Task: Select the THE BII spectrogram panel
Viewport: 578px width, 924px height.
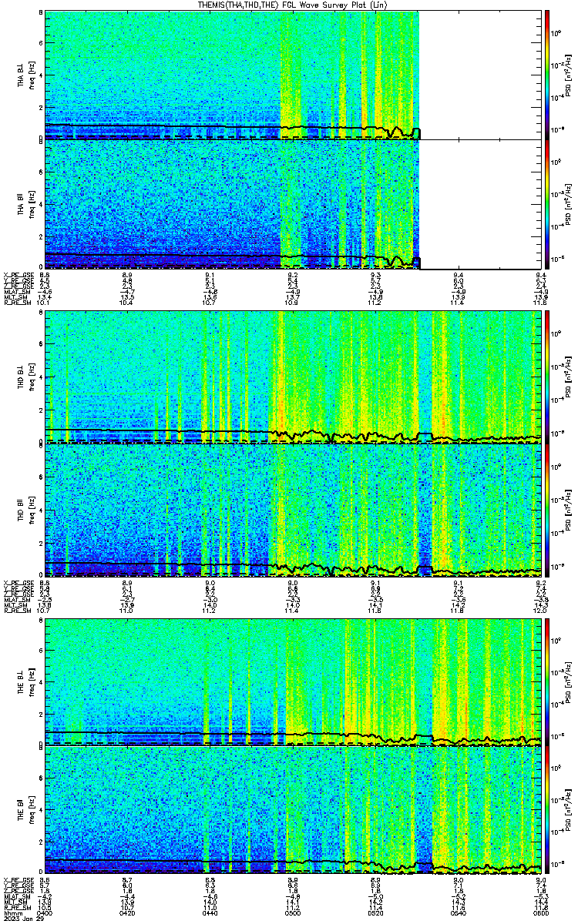Action: [x=294, y=811]
